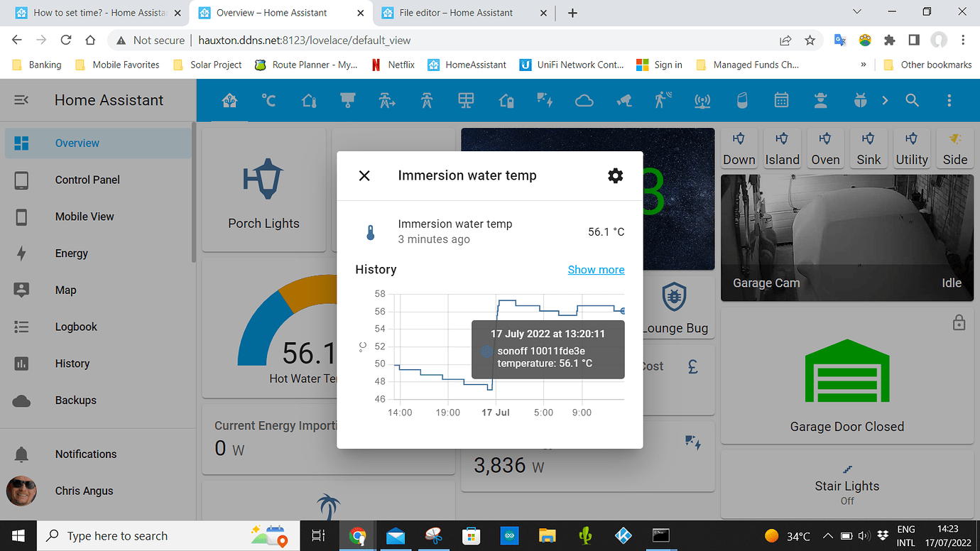Open the settings gear on Immersion water temp dialog
Image resolution: width=980 pixels, height=551 pixels.
tap(615, 175)
